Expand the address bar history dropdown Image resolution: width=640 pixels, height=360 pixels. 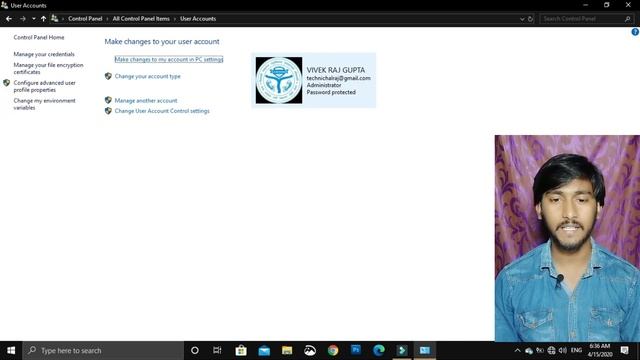[522, 19]
